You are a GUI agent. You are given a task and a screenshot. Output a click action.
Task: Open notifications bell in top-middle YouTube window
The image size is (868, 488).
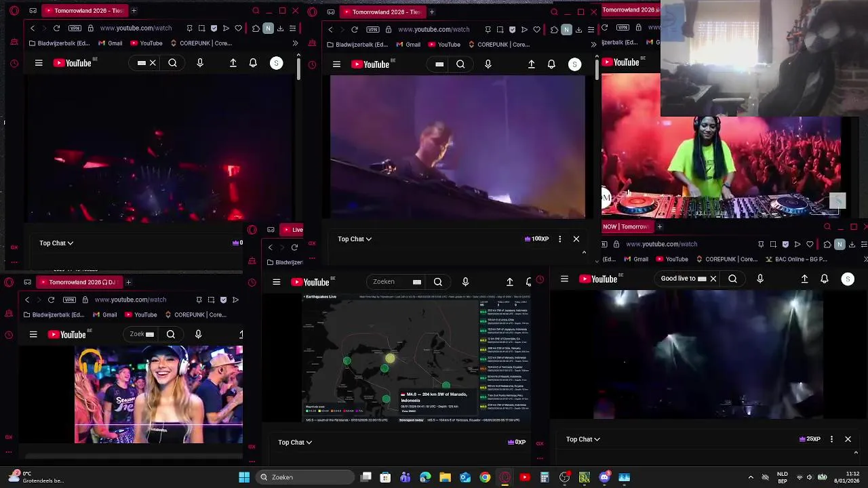[x=551, y=64]
